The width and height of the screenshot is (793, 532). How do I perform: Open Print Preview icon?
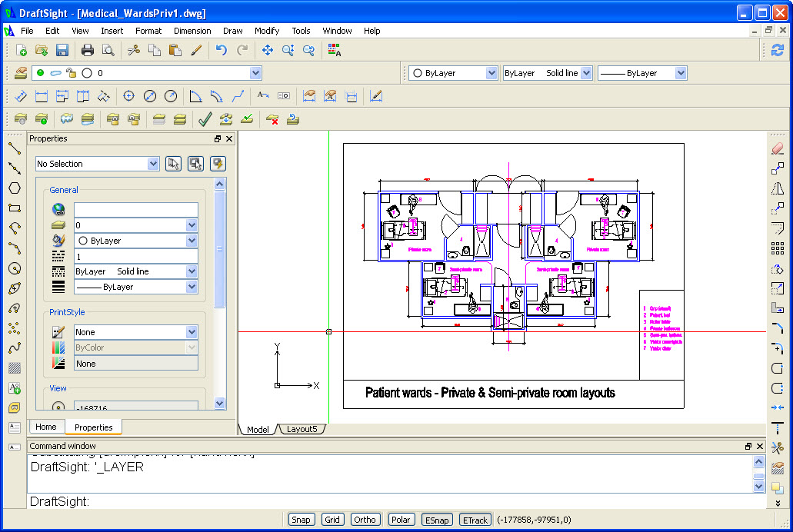coord(108,50)
